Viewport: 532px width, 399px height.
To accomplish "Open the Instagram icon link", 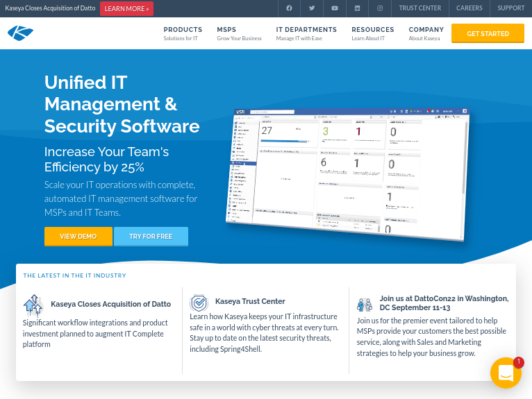I will (x=380, y=8).
